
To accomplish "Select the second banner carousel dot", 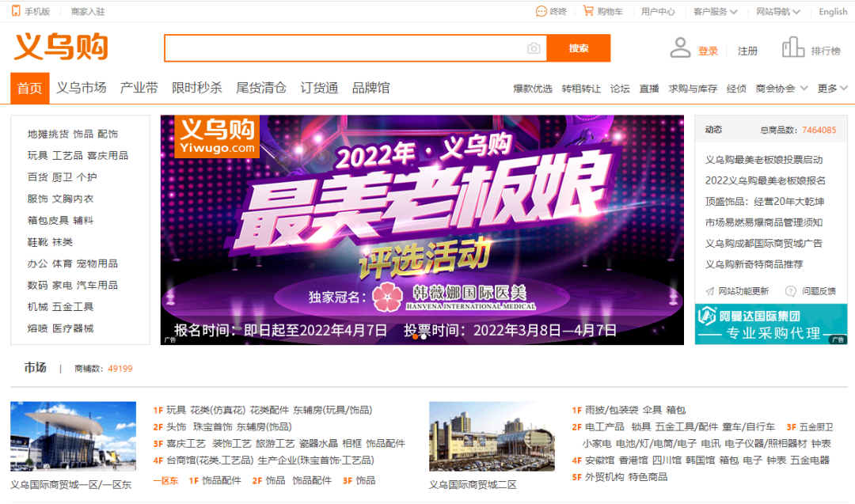I will 424,337.
